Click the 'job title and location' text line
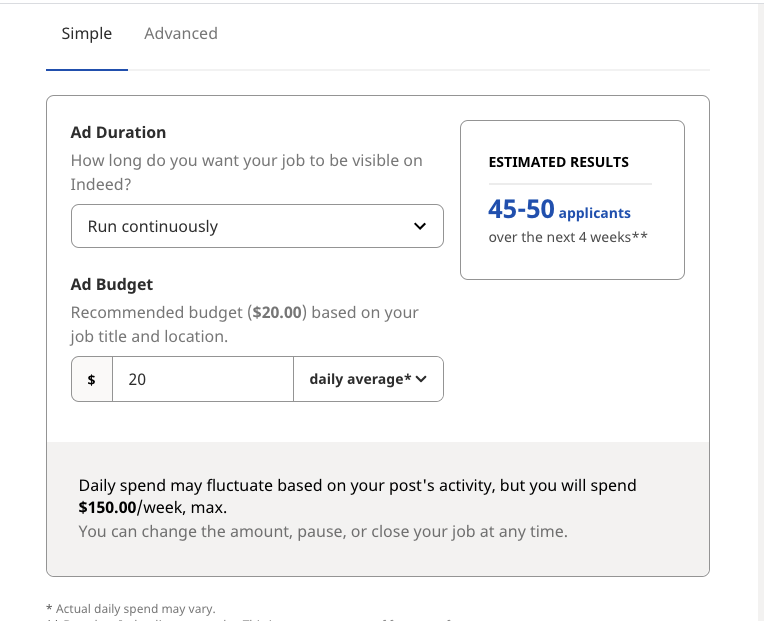 [149, 336]
